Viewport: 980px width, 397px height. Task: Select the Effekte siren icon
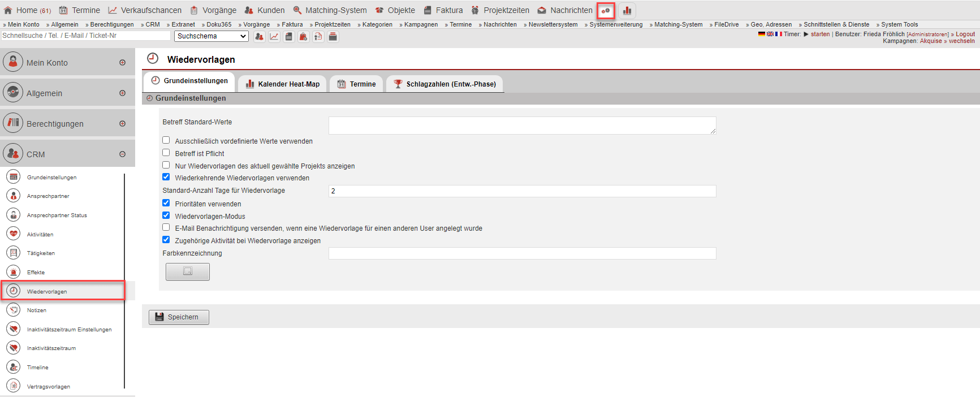click(14, 272)
